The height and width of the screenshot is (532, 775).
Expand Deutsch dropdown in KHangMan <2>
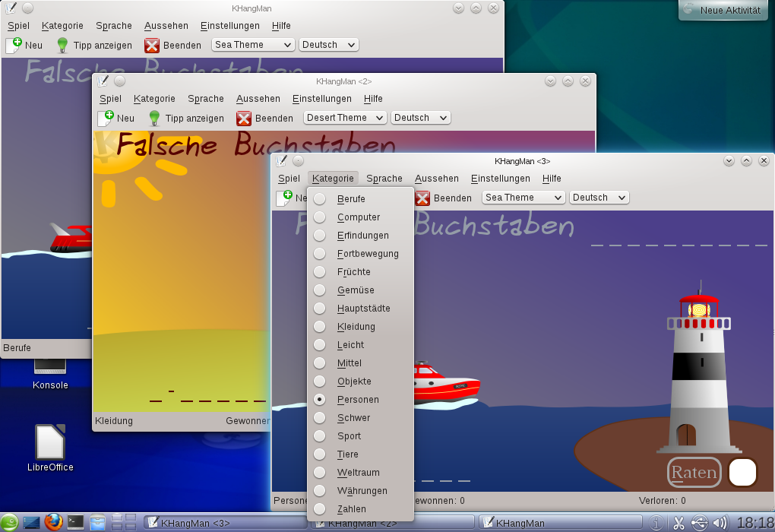pyautogui.click(x=421, y=118)
